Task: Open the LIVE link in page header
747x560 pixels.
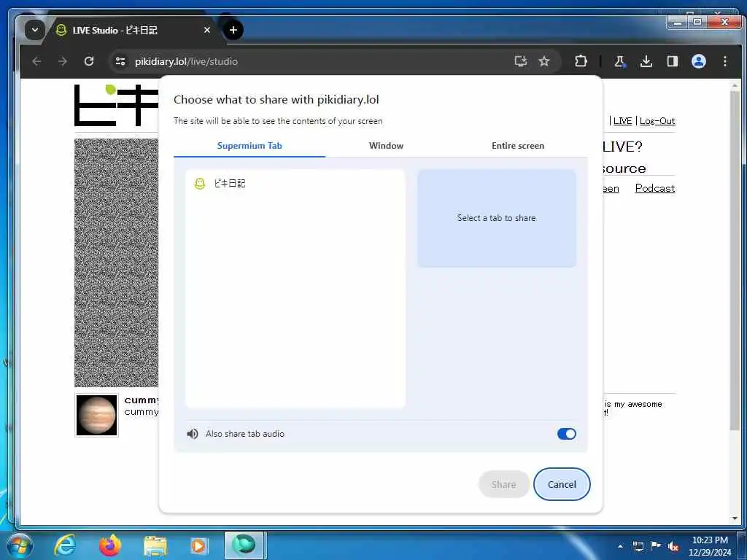Action: click(x=622, y=121)
